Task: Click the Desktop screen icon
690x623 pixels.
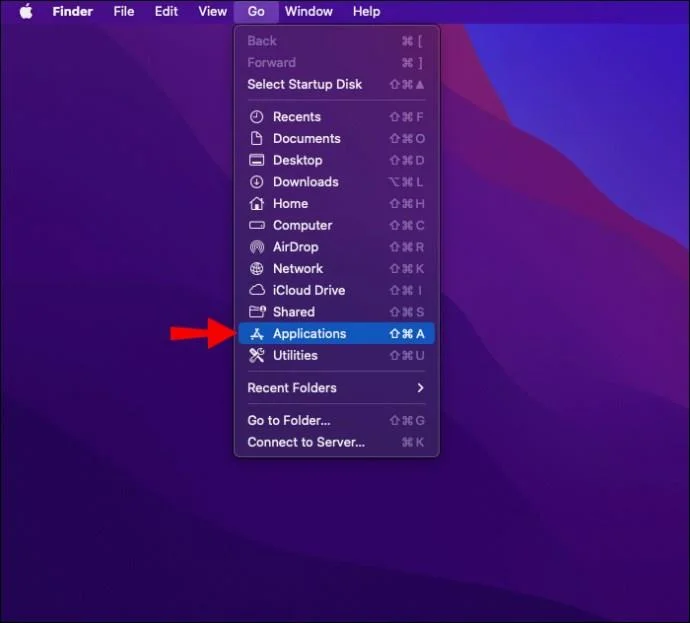Action: point(257,160)
